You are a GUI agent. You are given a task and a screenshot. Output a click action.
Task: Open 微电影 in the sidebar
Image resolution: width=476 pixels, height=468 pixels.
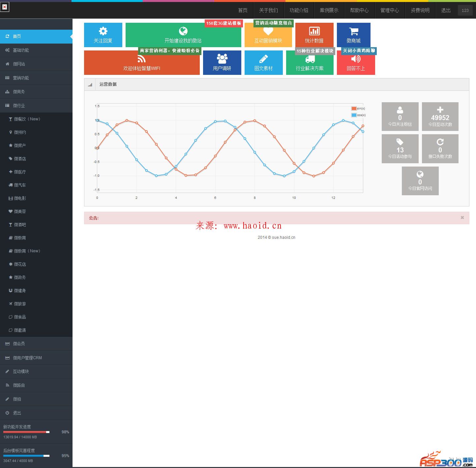[x=36, y=198]
